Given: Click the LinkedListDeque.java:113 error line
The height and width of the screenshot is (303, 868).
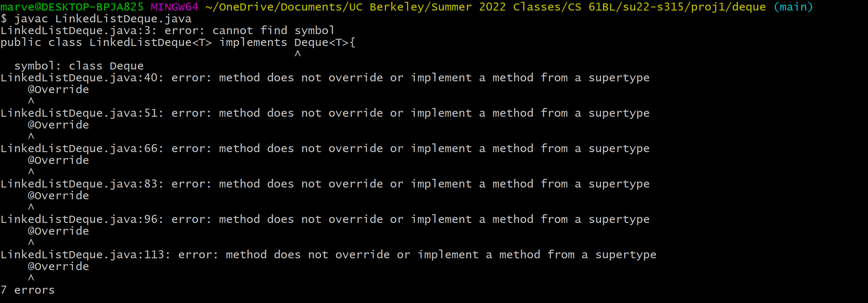Looking at the screenshot, I should pyautogui.click(x=328, y=255).
